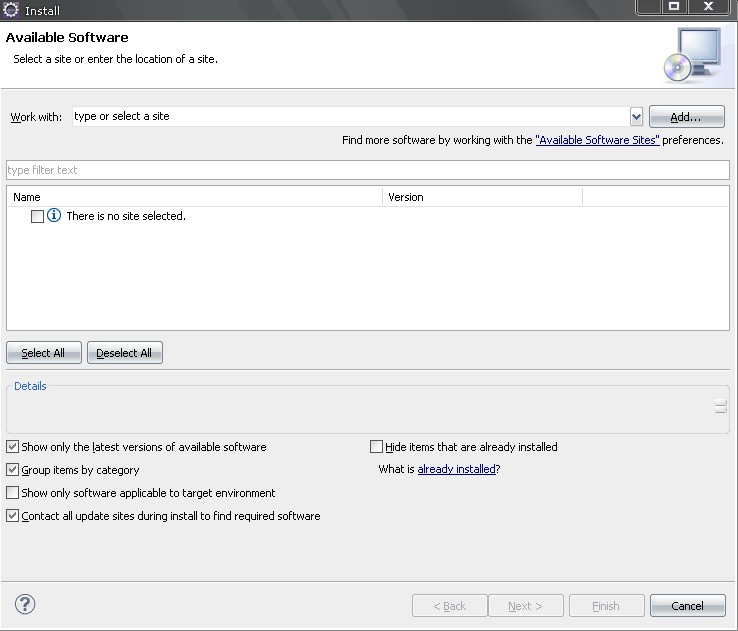
Task: Open the already installed link
Action: click(456, 469)
